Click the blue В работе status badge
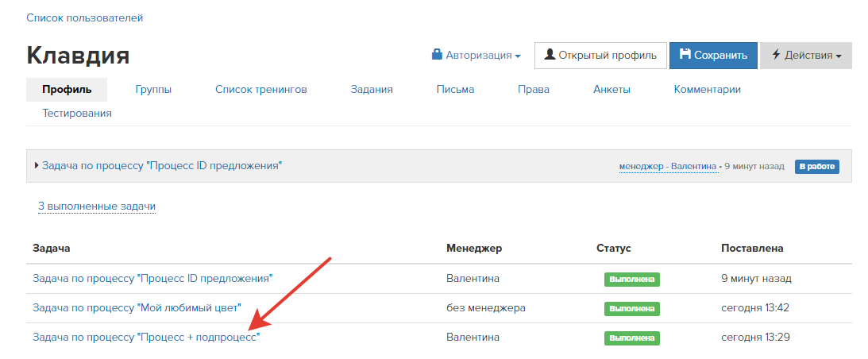This screenshot has width=868, height=359. 817,166
